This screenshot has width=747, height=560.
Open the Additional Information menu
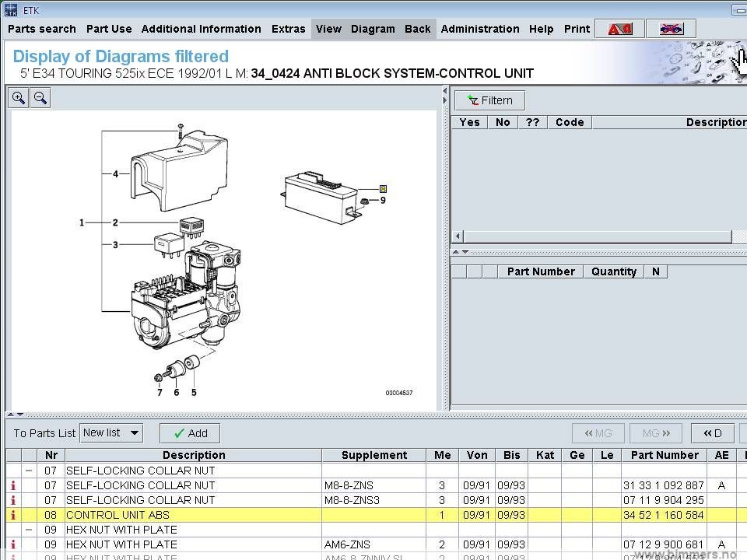[x=201, y=29]
